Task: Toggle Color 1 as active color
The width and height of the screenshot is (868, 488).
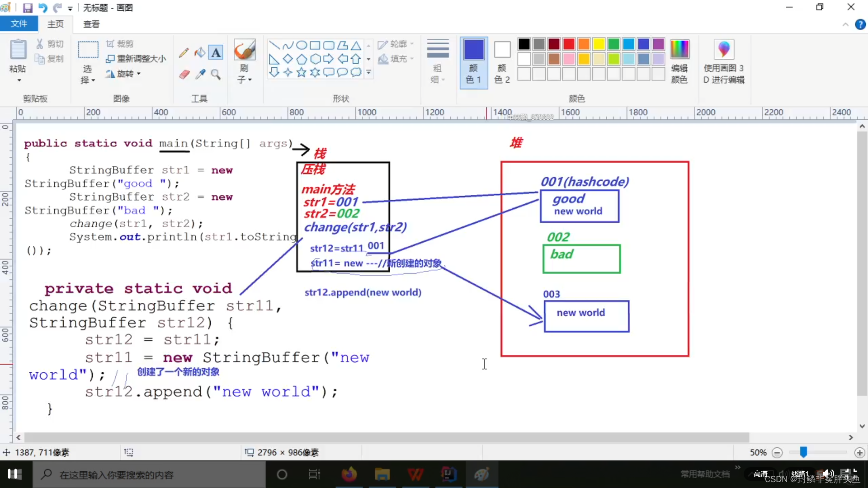Action: point(474,62)
